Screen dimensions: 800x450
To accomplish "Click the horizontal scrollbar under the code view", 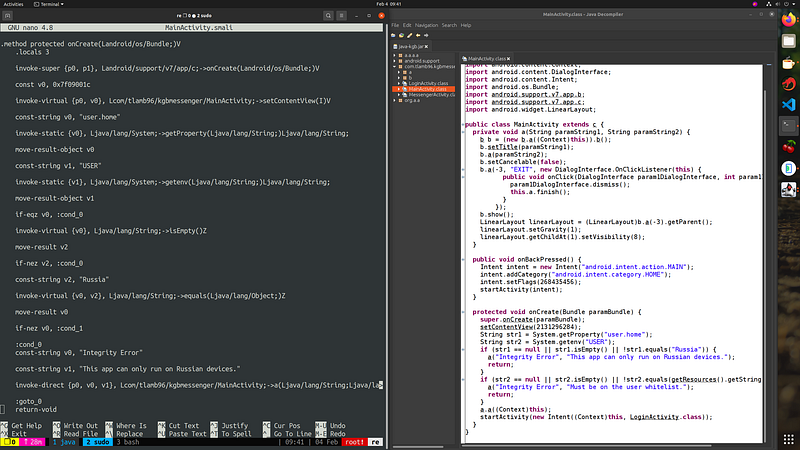I will point(587,446).
